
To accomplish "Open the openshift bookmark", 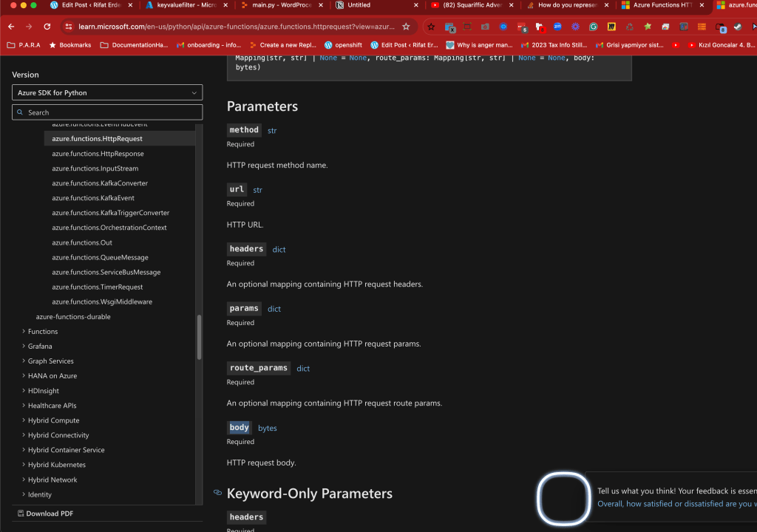I will tap(343, 45).
